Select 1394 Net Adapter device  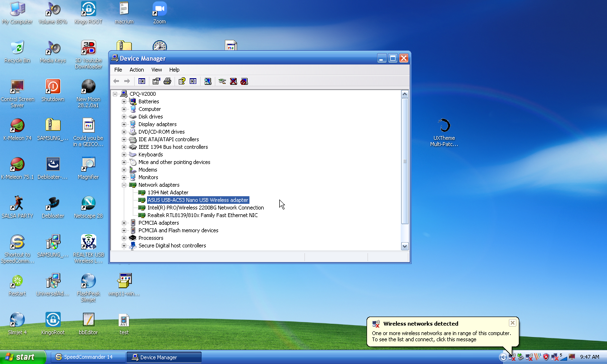[168, 192]
